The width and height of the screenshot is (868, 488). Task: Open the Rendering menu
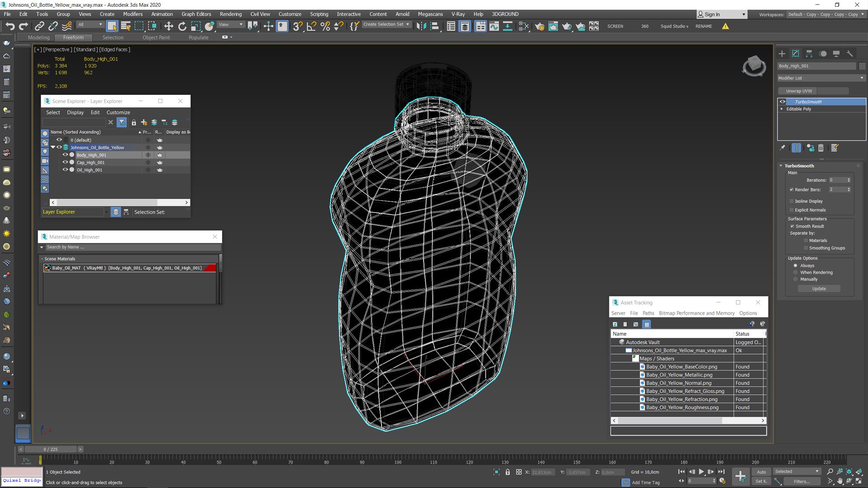[231, 14]
